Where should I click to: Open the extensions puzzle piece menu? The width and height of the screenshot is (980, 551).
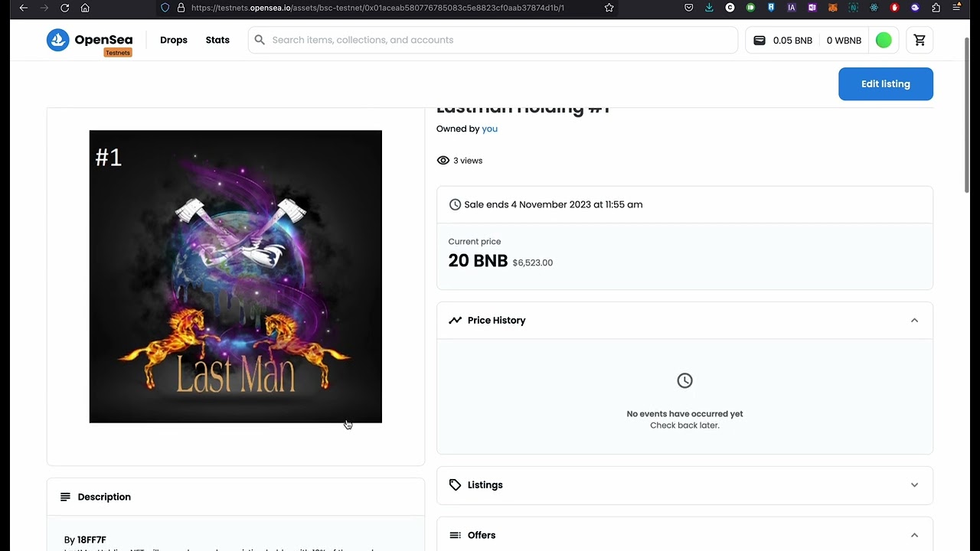click(936, 8)
